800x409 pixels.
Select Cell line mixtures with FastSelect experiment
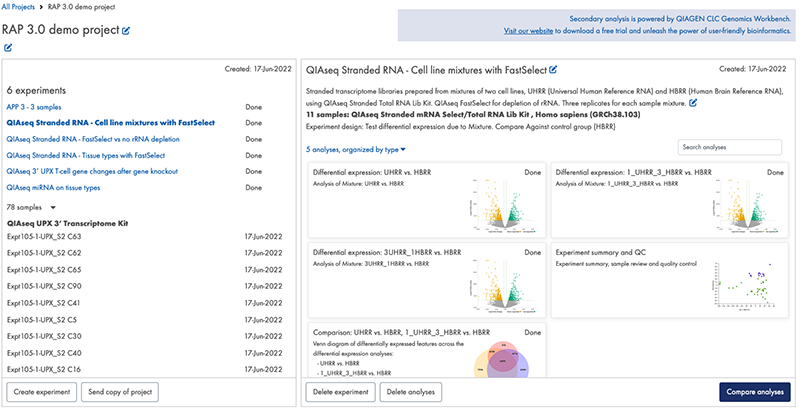pos(111,123)
